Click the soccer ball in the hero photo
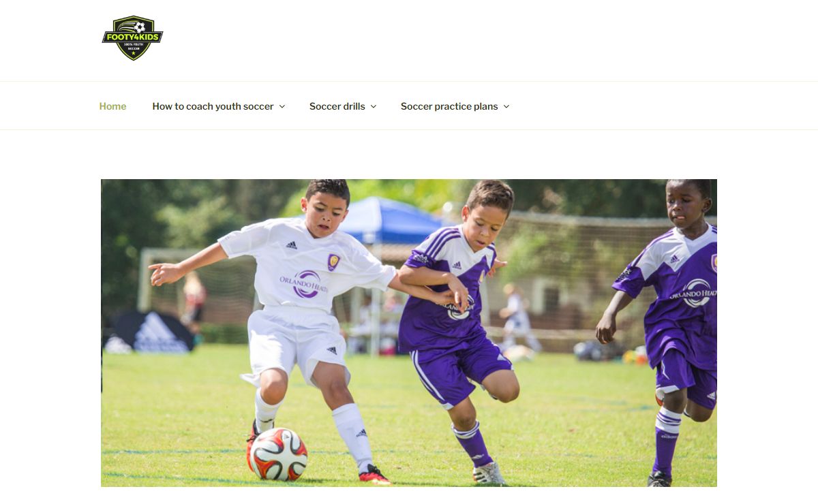 click(x=278, y=454)
